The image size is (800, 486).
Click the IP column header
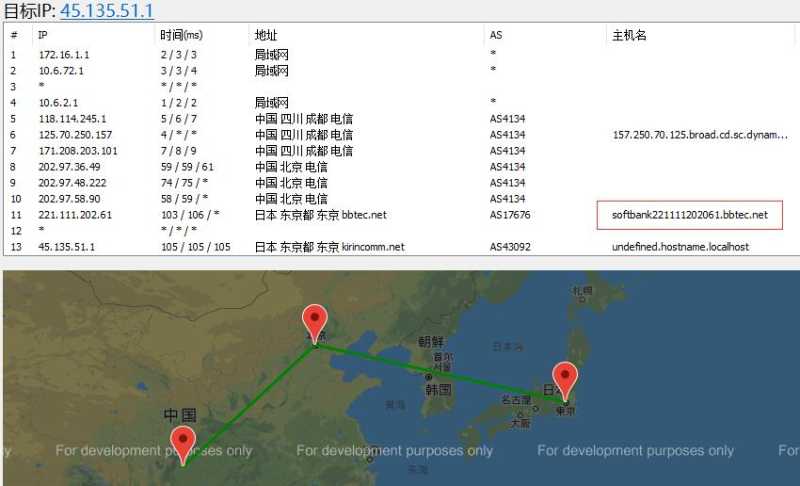[x=43, y=35]
